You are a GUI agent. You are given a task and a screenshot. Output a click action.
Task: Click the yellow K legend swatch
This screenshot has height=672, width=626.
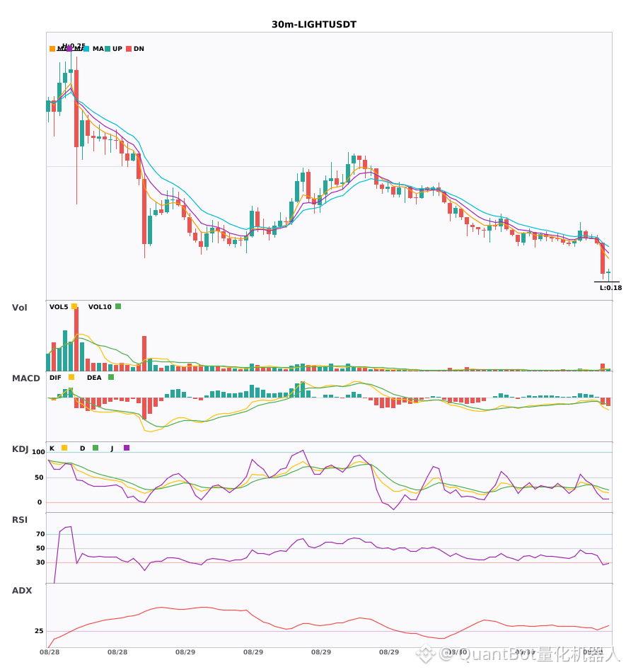64,448
